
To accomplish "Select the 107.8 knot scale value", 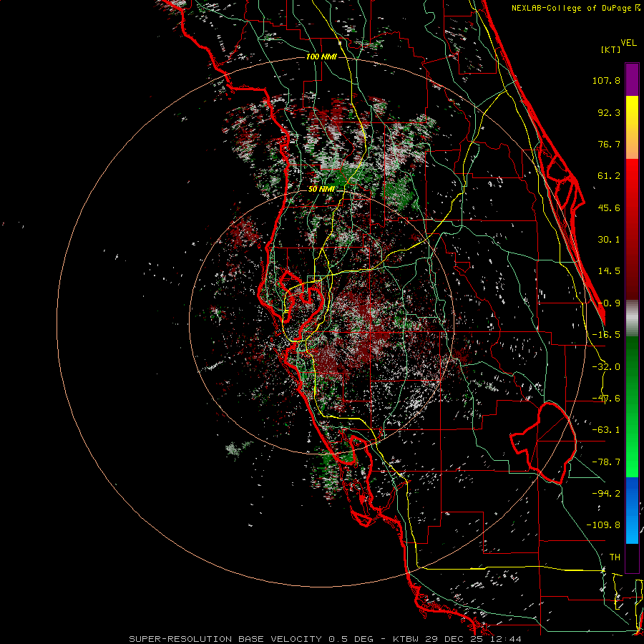I will click(606, 80).
